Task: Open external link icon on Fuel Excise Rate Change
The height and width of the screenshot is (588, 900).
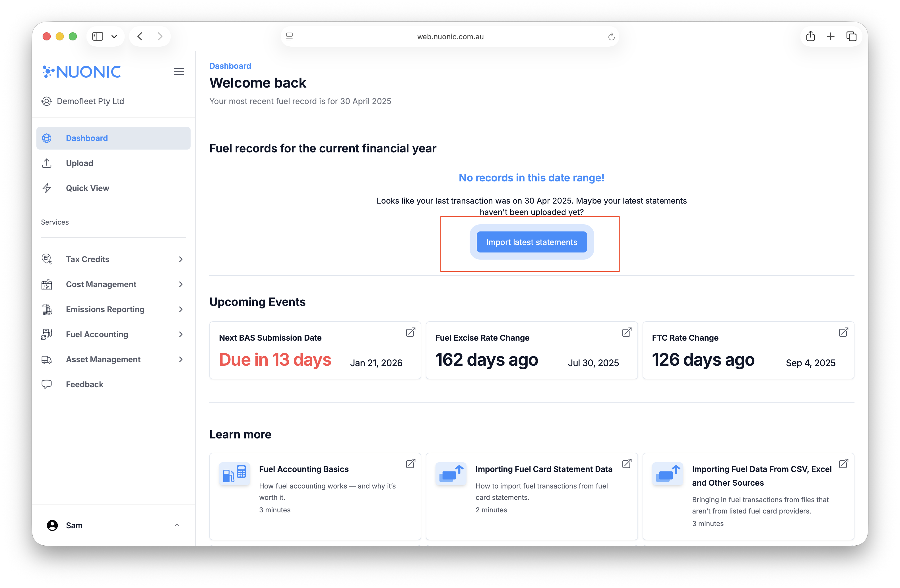Action: pos(627,332)
